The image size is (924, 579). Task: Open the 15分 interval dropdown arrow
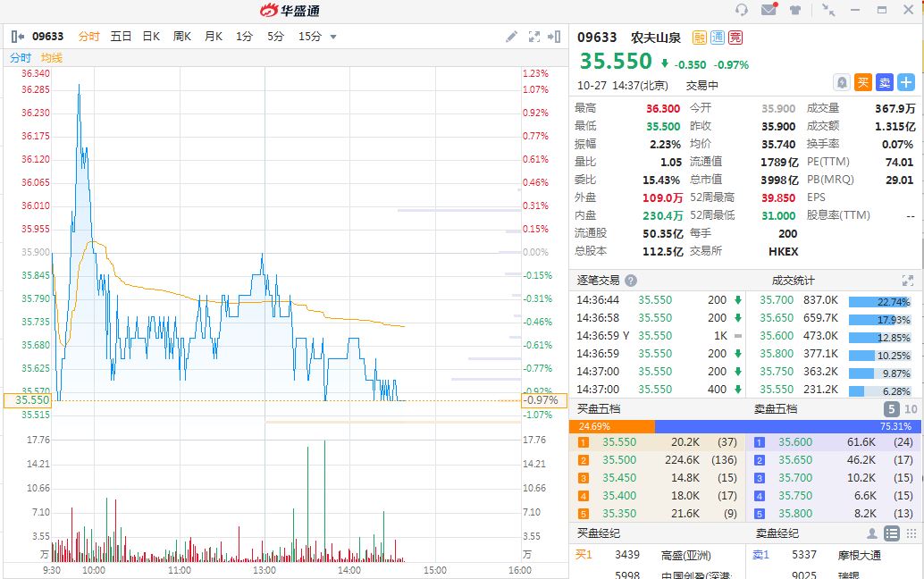pos(333,37)
